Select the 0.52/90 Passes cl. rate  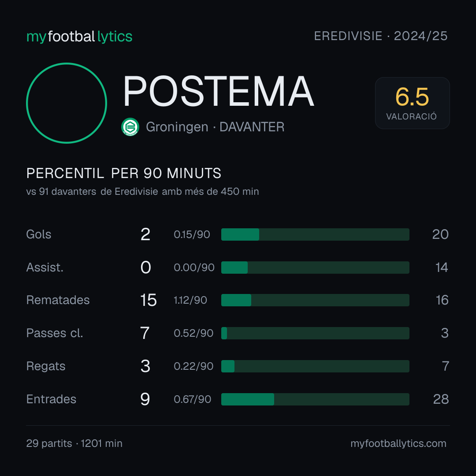(x=193, y=333)
